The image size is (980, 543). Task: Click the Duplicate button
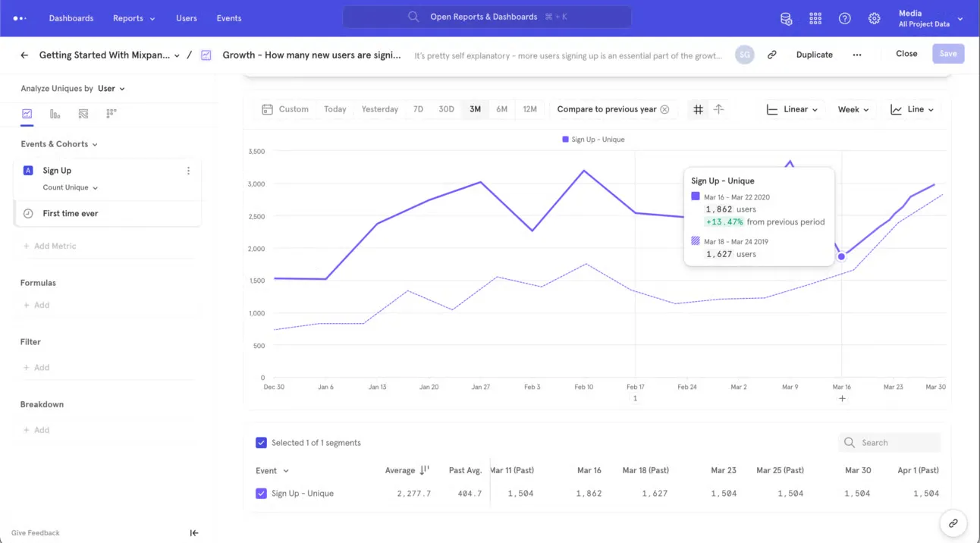pyautogui.click(x=814, y=54)
